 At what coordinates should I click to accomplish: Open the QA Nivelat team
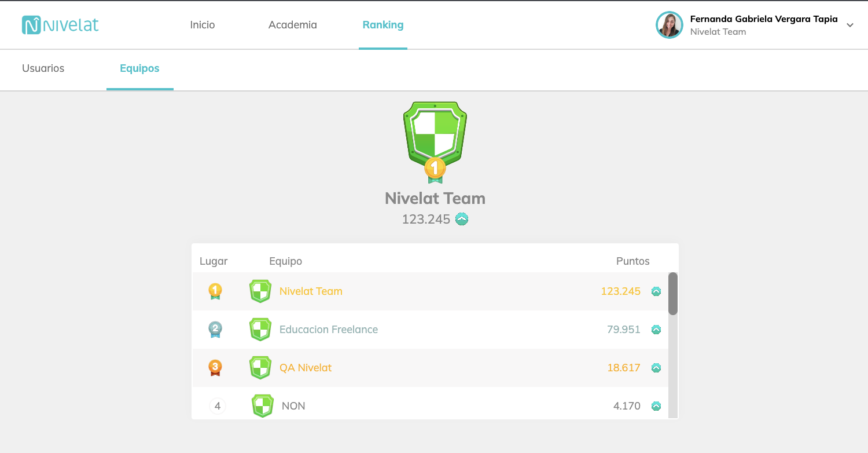[306, 368]
